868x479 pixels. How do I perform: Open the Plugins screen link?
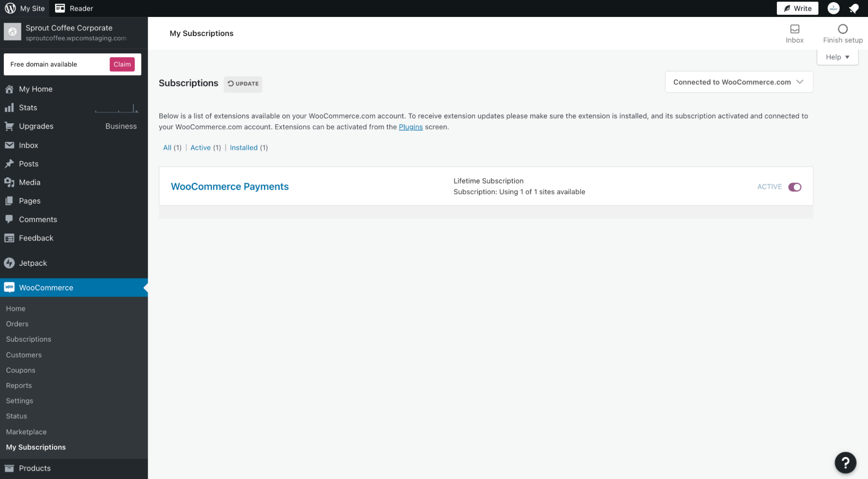410,127
